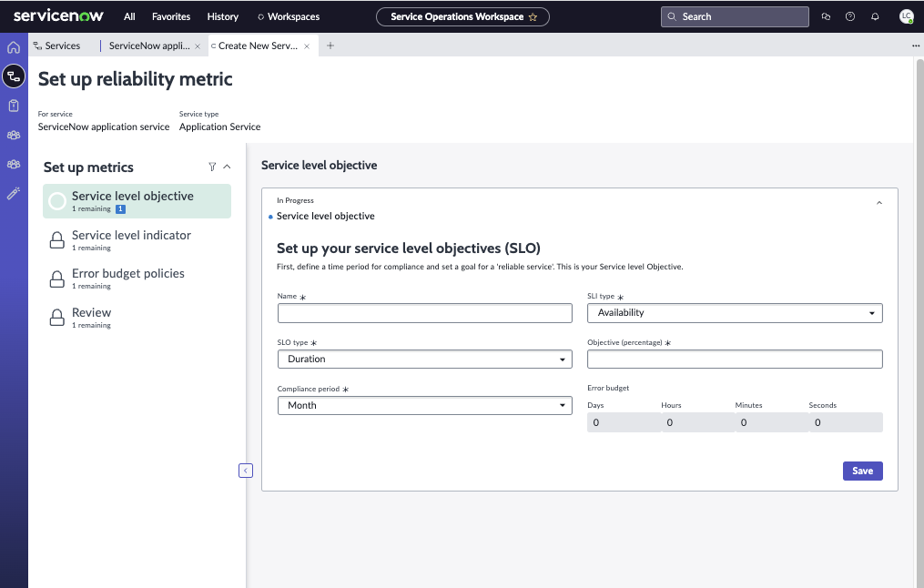The image size is (924, 588).
Task: Select Service level objective step
Action: point(137,201)
